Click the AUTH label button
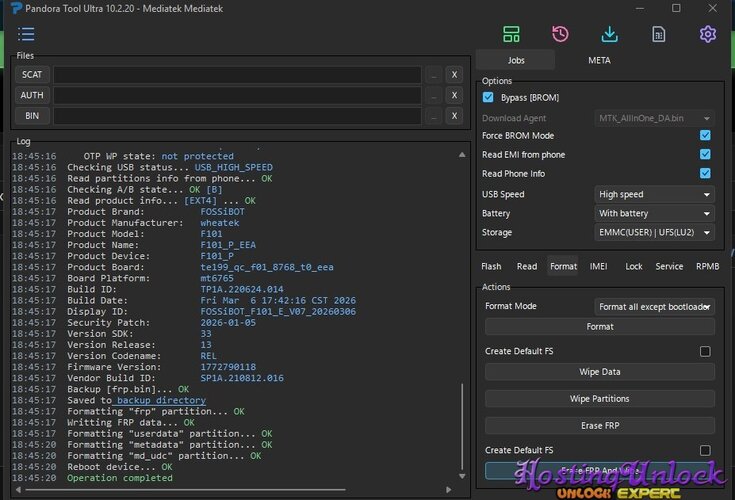Image resolution: width=735 pixels, height=500 pixels. 32,95
